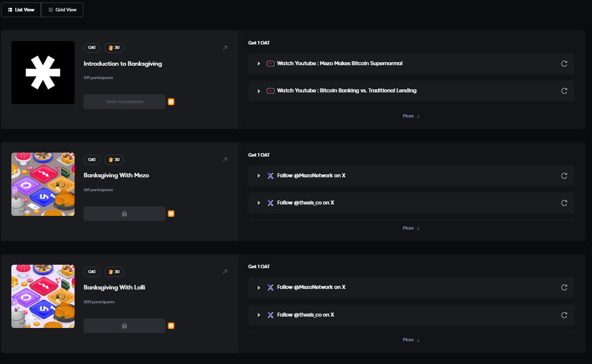Click the Tasks Incomplete button
Screen dimensions: 592x364
tap(124, 102)
